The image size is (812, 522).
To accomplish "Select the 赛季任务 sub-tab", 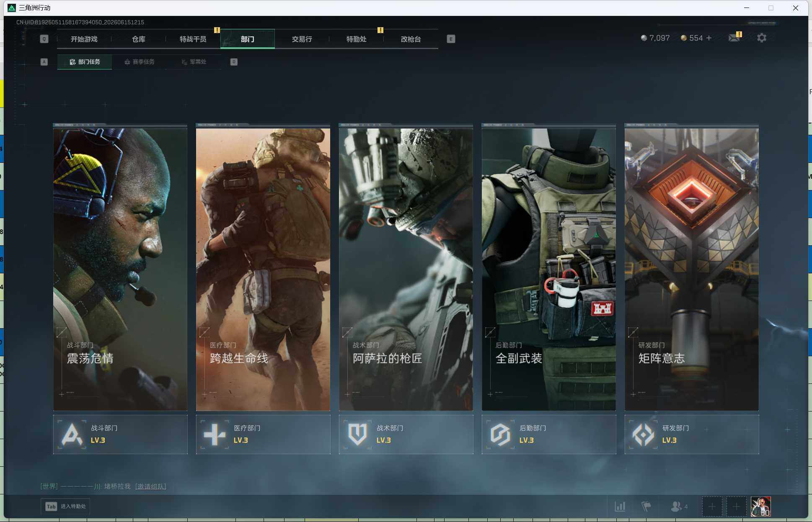I will tap(139, 62).
